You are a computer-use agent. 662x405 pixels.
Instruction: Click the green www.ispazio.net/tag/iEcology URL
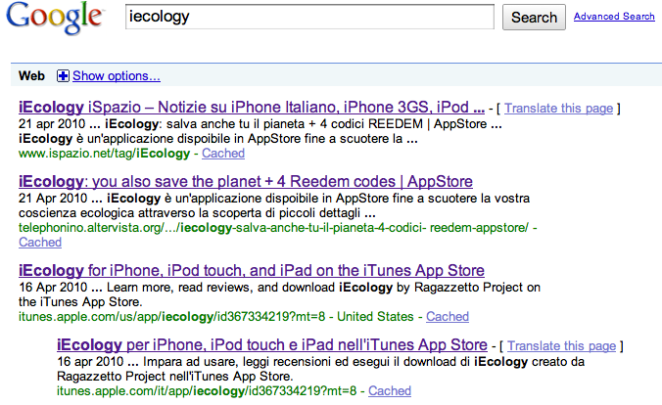click(104, 154)
